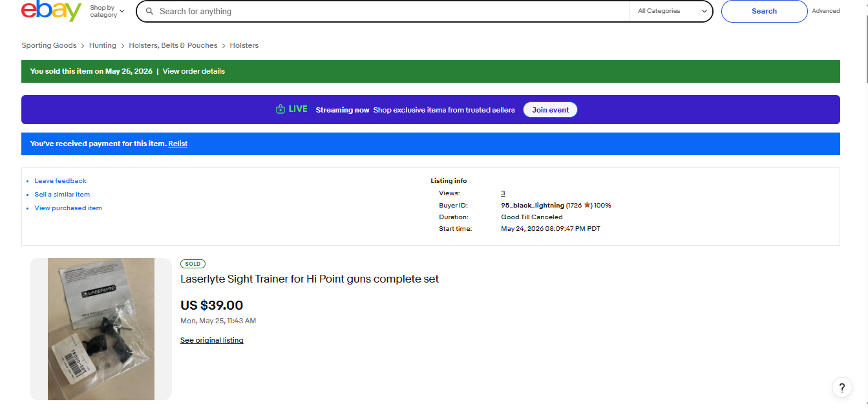Open the Laserlyte product thumbnail image
Viewport: 868px width, 408px height.
coord(101,329)
